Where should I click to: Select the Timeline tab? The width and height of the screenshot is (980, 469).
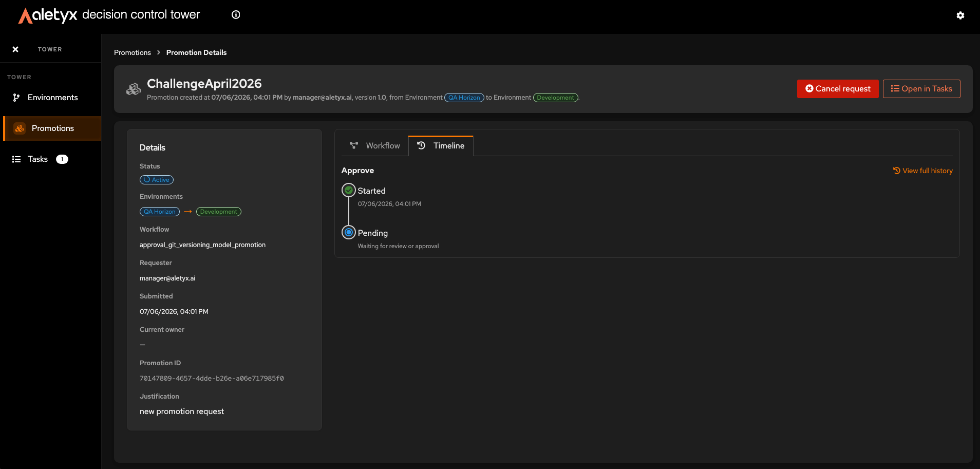(x=441, y=146)
